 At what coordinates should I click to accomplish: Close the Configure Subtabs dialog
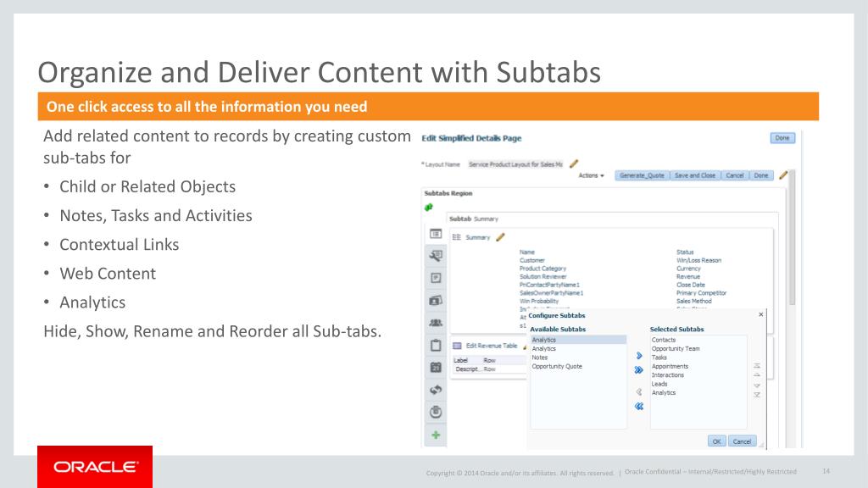tap(760, 314)
